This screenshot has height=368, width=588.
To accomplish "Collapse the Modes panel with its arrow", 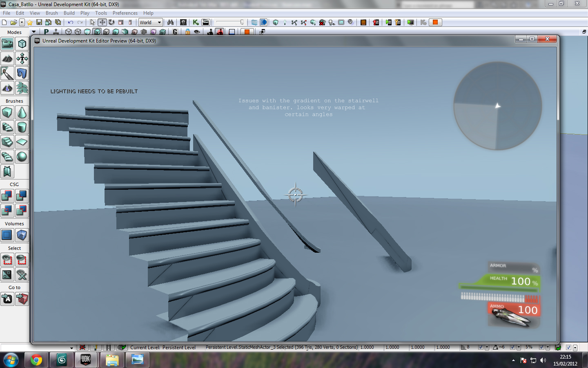I will click(x=33, y=32).
